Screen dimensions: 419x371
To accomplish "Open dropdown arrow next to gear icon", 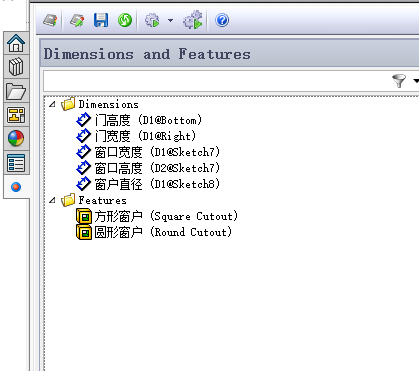I will click(x=170, y=21).
